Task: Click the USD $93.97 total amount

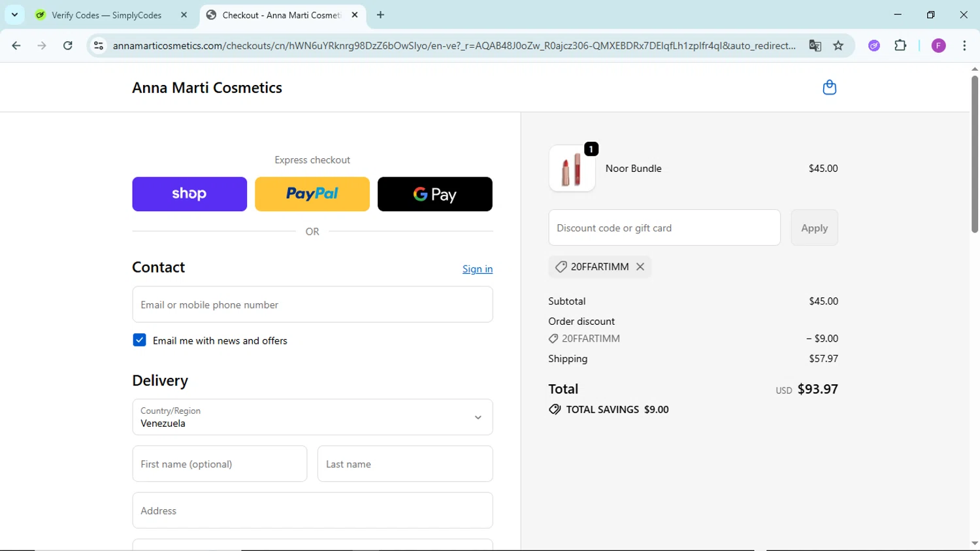Action: 807,390
